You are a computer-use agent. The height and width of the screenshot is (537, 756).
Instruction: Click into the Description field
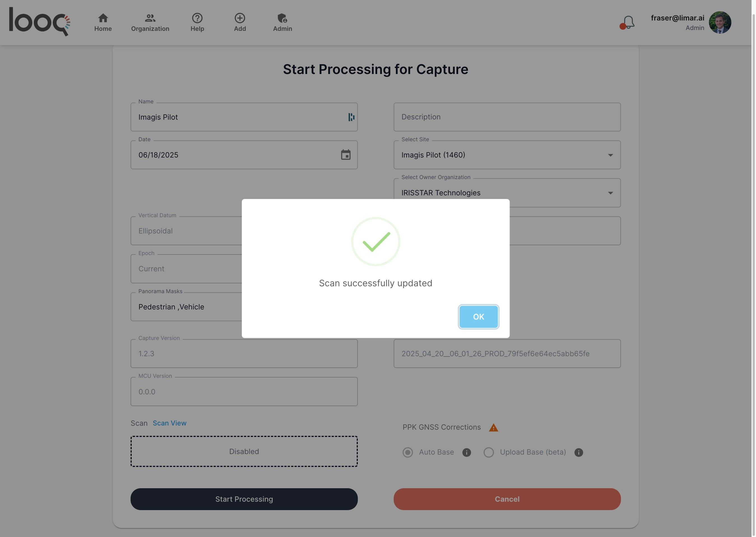507,117
